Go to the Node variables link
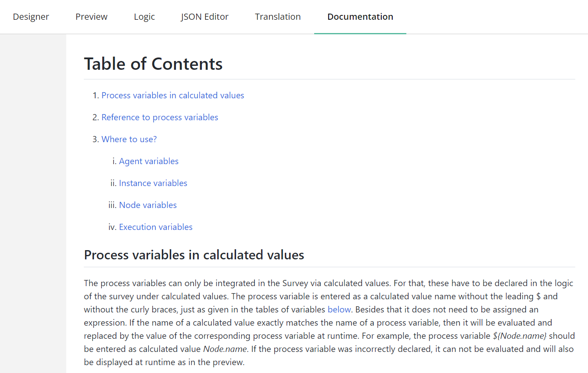Image resolution: width=588 pixels, height=373 pixels. [x=148, y=205]
